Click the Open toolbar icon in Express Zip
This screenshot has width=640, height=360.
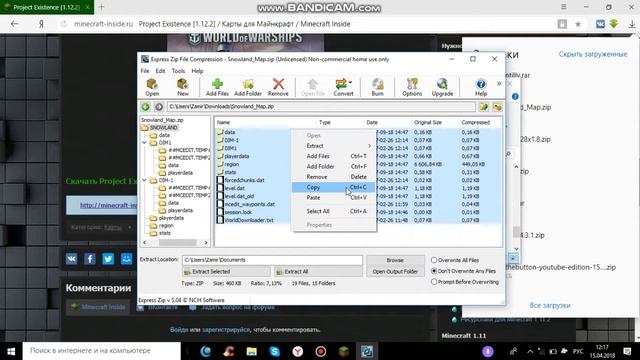(x=152, y=87)
